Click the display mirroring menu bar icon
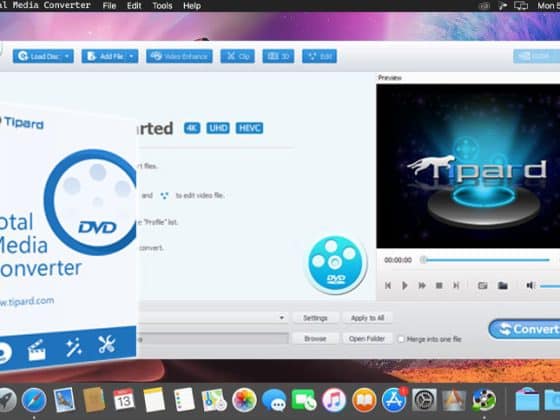Viewport: 560px width, 420px height. 521,6
